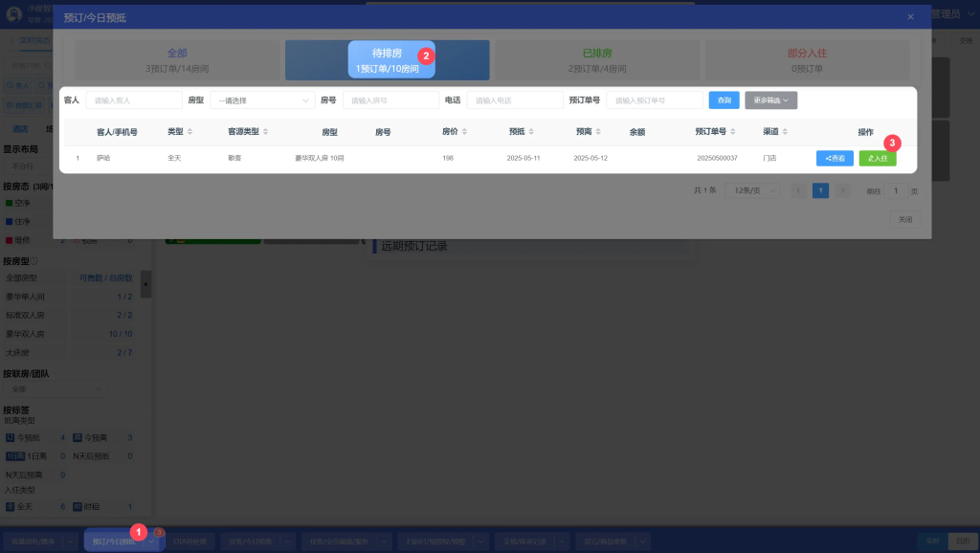Sort by 客源类型 column sort icon
980x553 pixels.
[265, 132]
